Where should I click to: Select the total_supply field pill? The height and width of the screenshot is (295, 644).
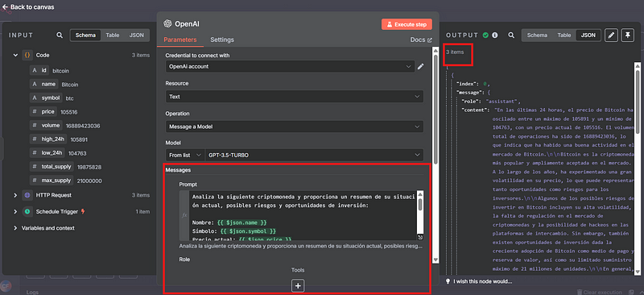pos(52,167)
